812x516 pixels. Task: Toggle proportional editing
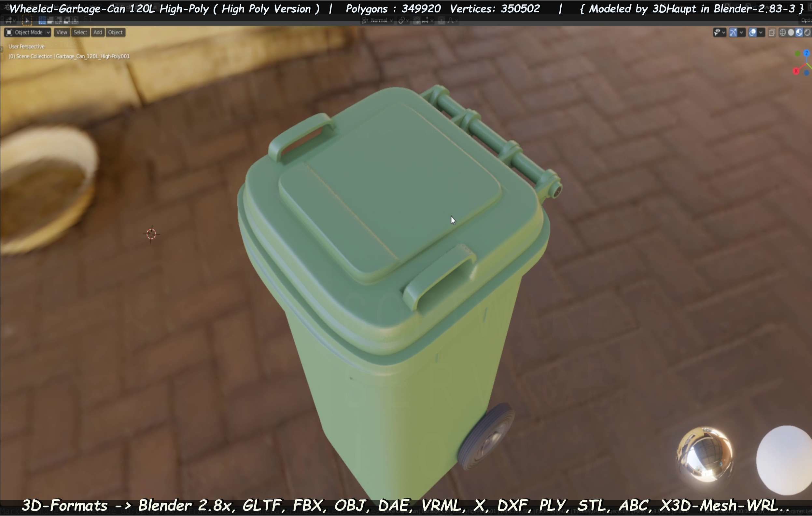[x=441, y=21]
